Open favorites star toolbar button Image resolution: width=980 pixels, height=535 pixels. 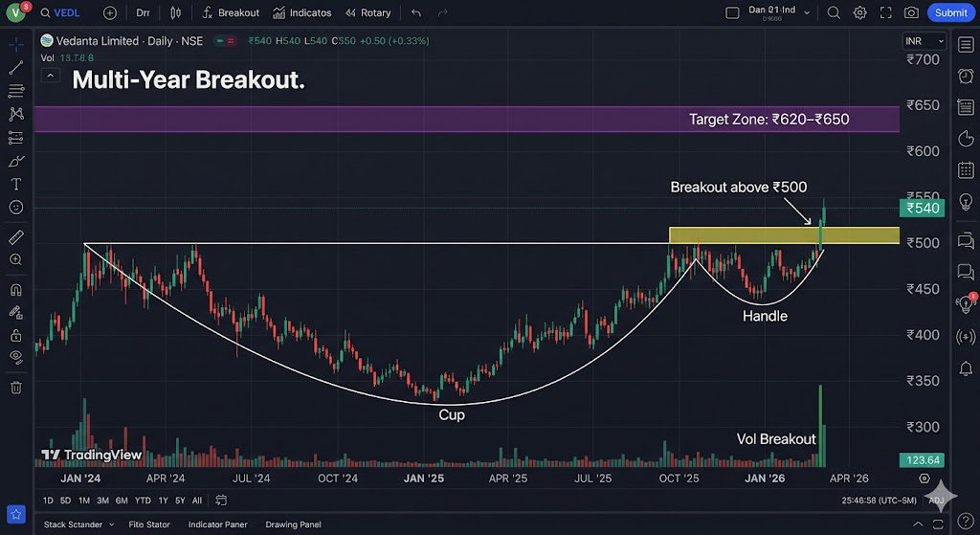(x=16, y=514)
